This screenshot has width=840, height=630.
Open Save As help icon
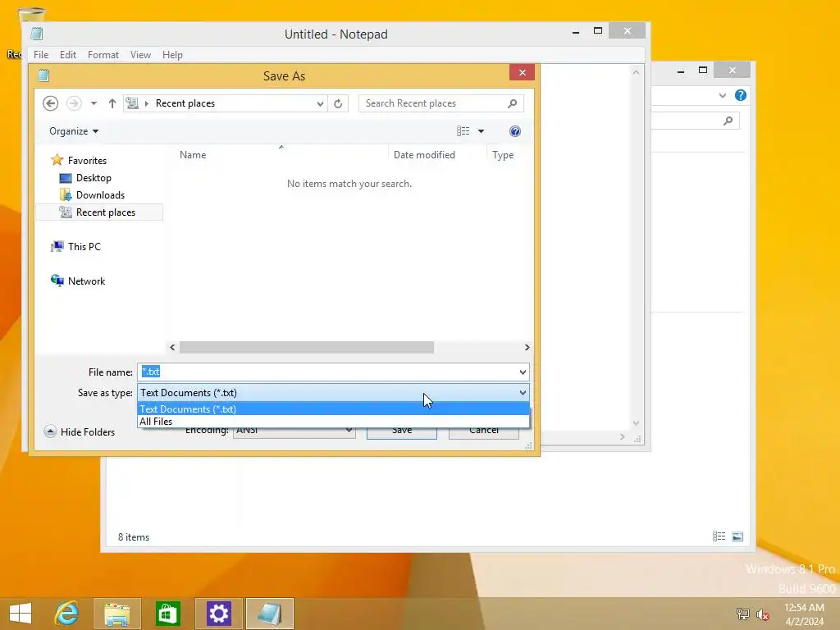click(x=515, y=131)
